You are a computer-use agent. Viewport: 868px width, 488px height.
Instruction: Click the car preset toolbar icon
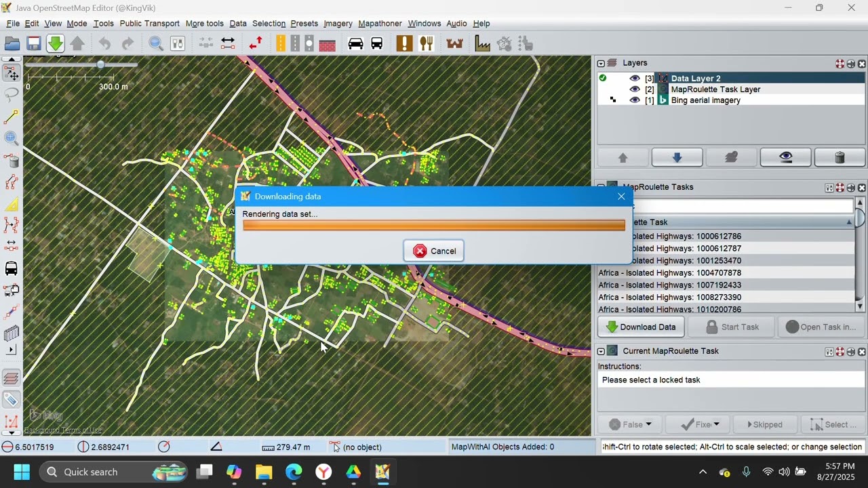355,43
